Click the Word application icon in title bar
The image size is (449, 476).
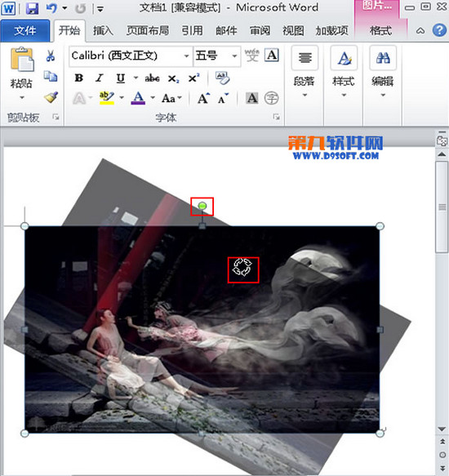point(8,8)
